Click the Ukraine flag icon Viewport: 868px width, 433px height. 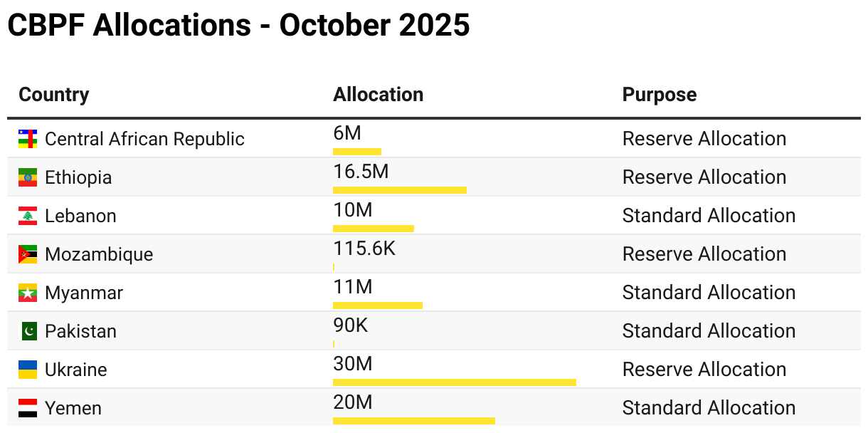28,370
